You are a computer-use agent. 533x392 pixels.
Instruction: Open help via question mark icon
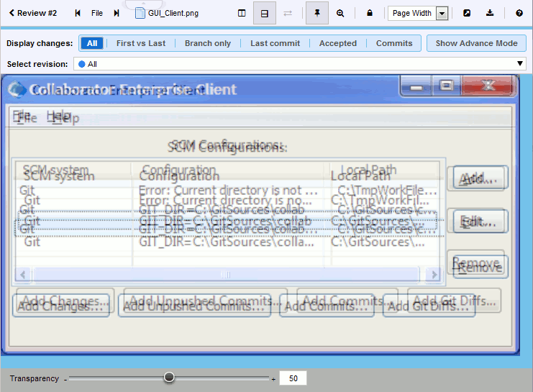519,13
